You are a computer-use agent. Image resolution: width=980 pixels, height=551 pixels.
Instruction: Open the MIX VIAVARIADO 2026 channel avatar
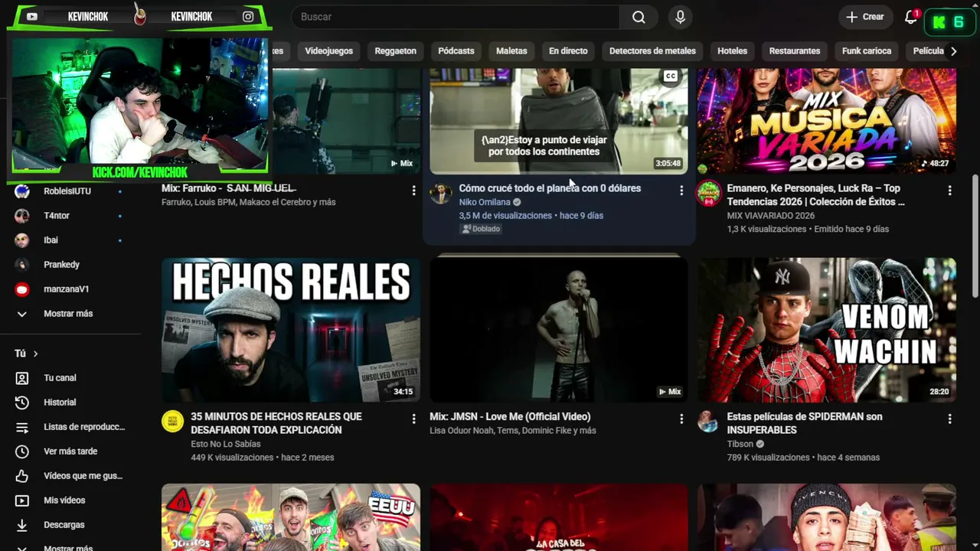point(708,193)
